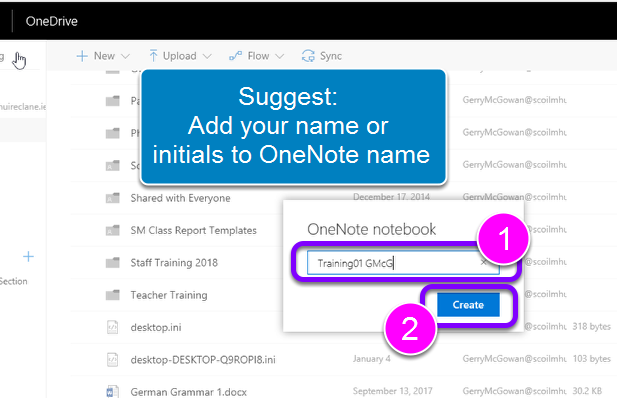Image resolution: width=617 pixels, height=398 pixels.
Task: Click the Word icon for German Grammar 1.docx
Action: 113,392
